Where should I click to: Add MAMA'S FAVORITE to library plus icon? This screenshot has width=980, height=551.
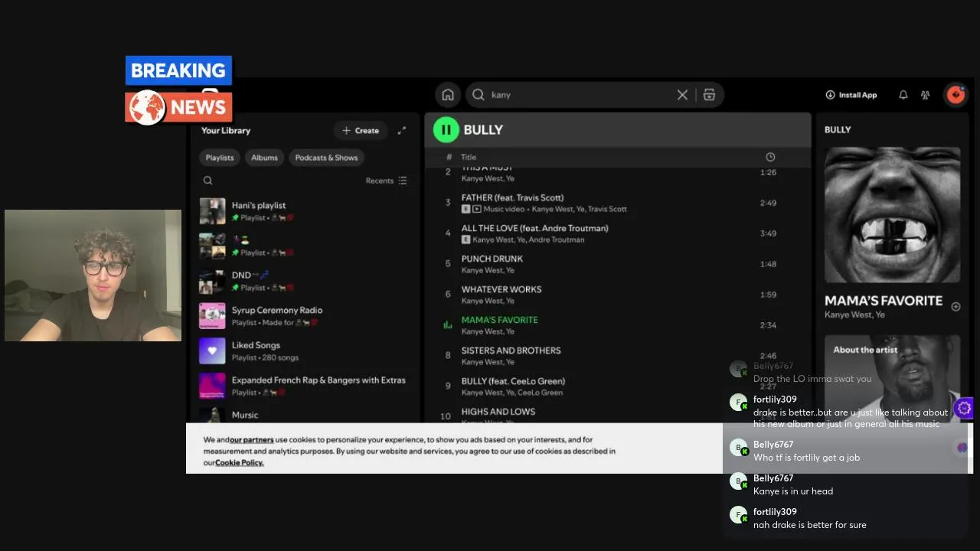955,307
